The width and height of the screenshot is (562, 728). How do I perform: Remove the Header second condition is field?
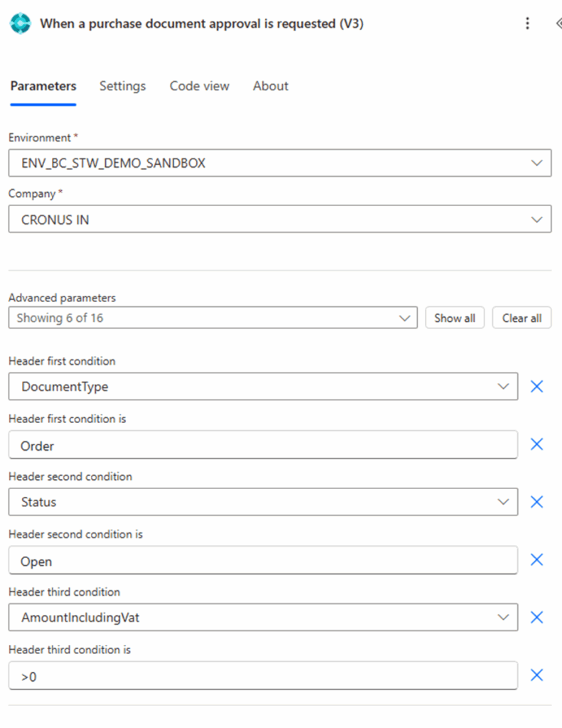click(537, 560)
